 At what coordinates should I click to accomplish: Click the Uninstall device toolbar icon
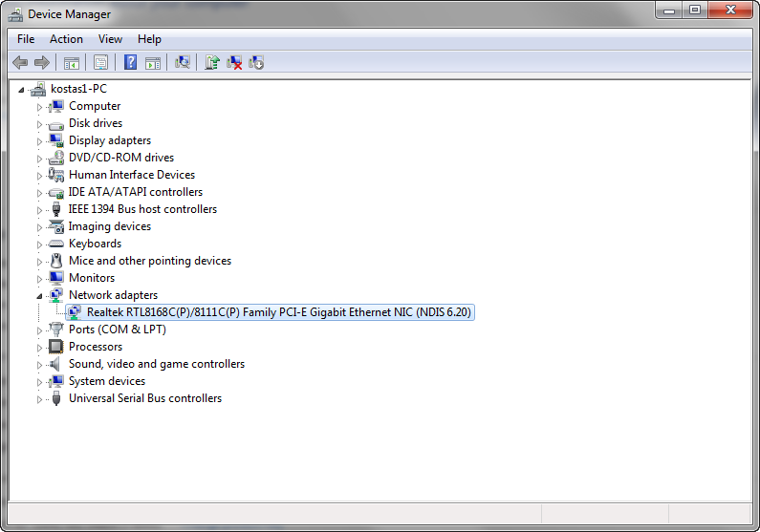point(234,62)
